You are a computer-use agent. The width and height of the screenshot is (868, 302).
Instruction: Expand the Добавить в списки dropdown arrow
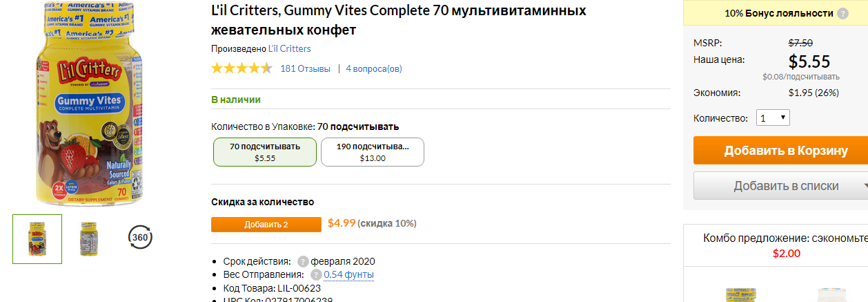[865, 186]
